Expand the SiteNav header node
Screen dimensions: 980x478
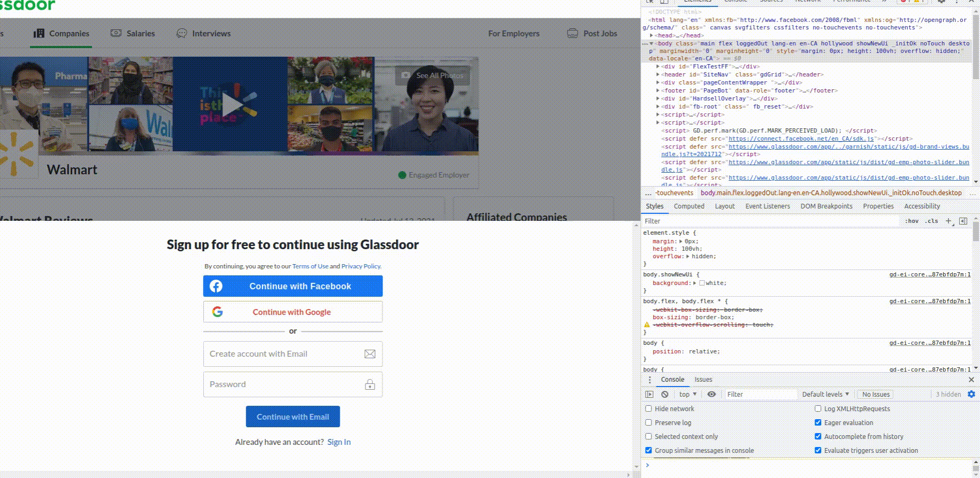coord(658,75)
